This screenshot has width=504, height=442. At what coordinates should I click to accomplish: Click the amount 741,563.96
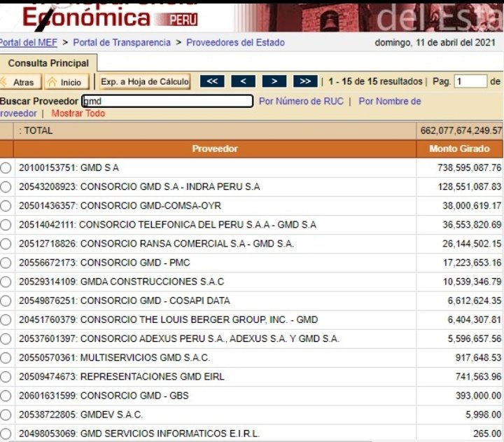point(478,377)
